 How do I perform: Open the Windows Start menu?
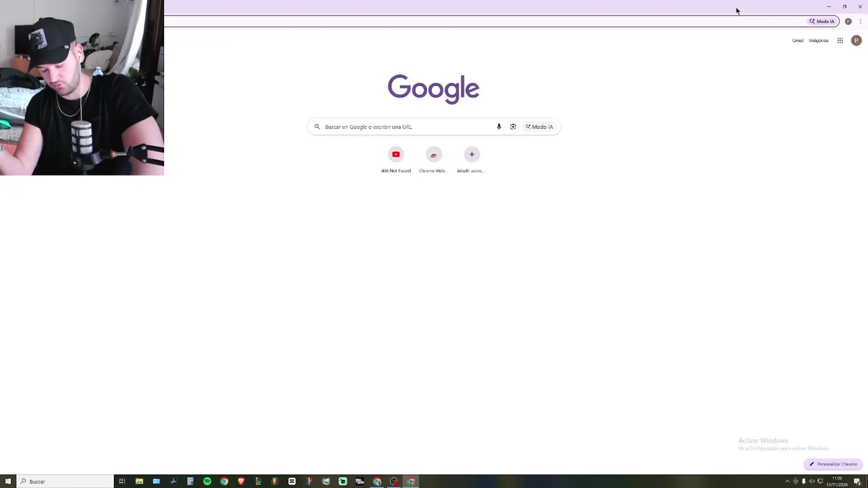point(8,481)
